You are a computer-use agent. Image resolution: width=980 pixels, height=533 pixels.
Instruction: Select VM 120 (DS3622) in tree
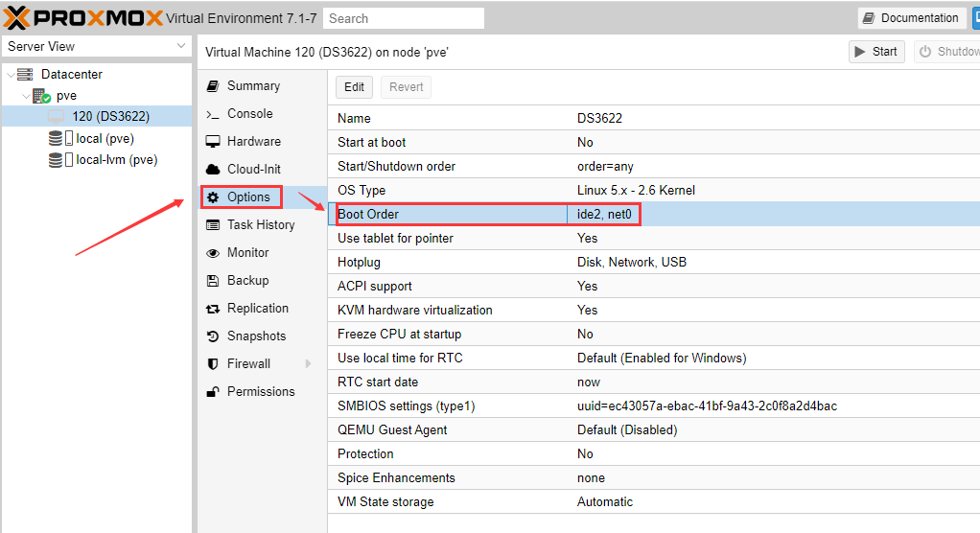(110, 117)
